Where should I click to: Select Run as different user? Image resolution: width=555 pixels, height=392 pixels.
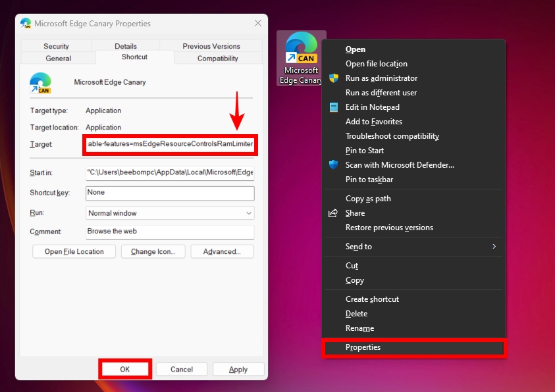[x=413, y=93]
